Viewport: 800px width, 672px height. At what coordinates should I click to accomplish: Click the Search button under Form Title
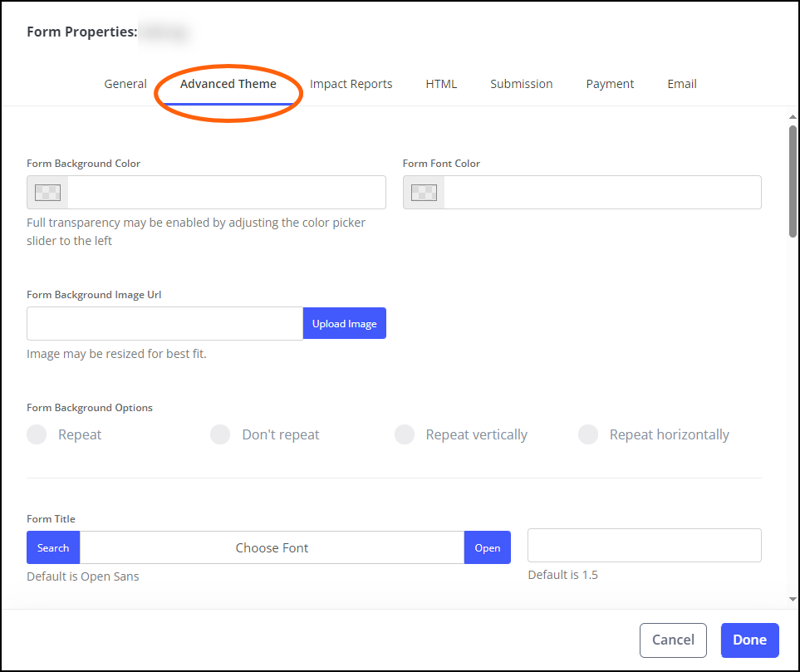[52, 547]
